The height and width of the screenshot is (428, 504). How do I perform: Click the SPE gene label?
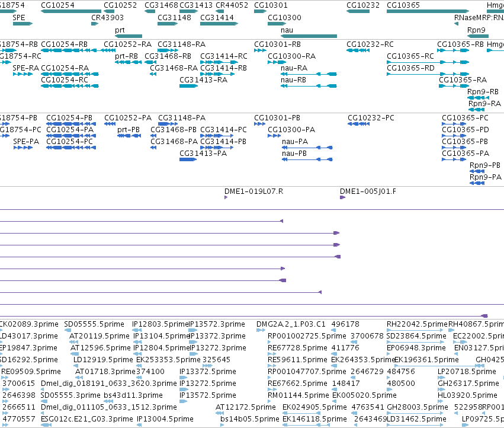[x=18, y=17]
